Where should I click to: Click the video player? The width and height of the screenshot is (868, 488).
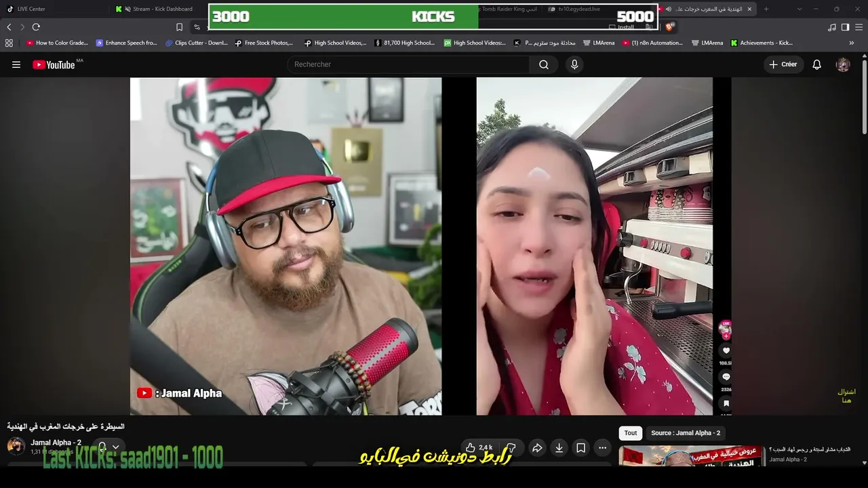coord(431,246)
